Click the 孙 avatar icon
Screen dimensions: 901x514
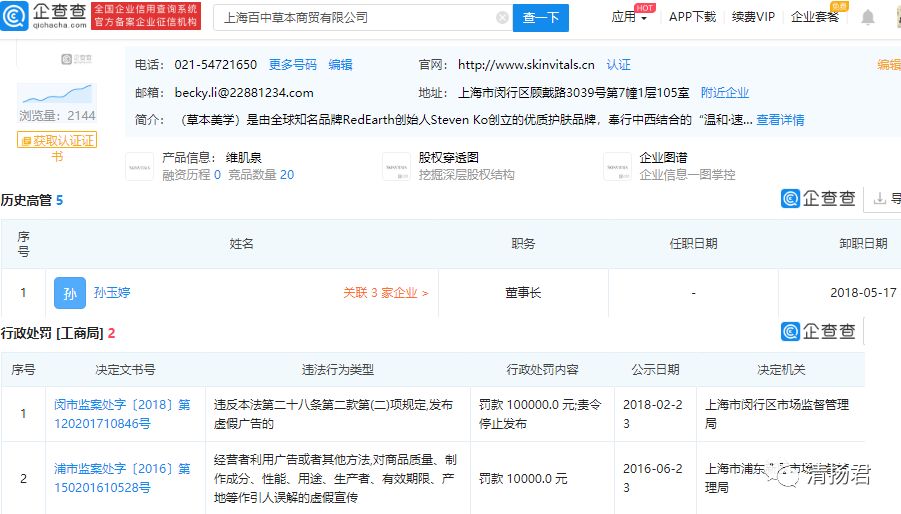click(70, 293)
